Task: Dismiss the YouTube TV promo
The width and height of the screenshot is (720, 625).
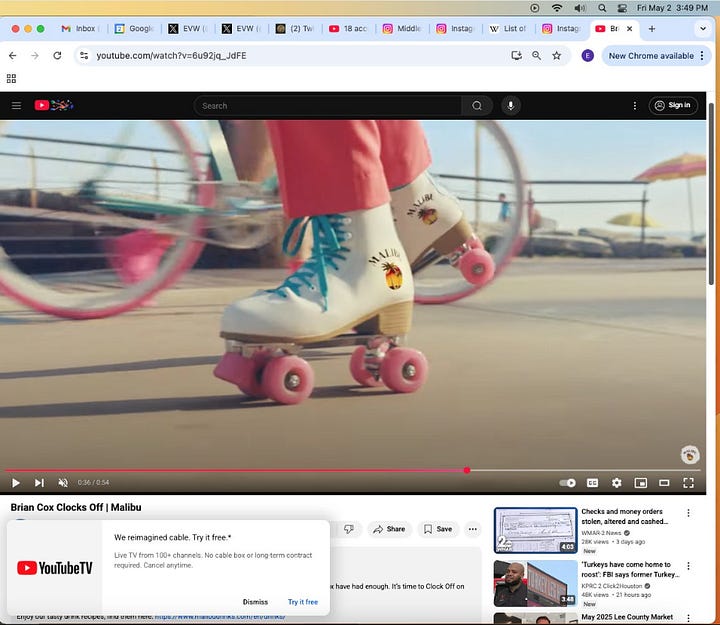Action: coord(255,602)
